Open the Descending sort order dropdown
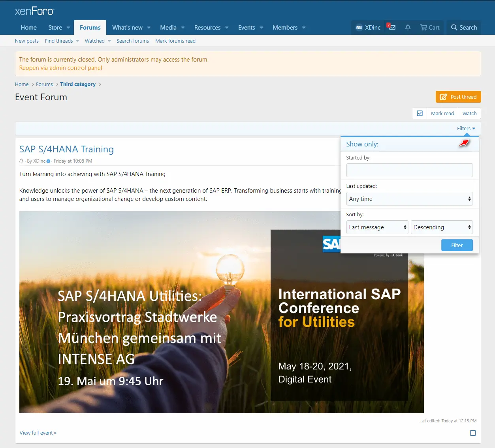Screen dimensions: 495x448 coord(442,227)
